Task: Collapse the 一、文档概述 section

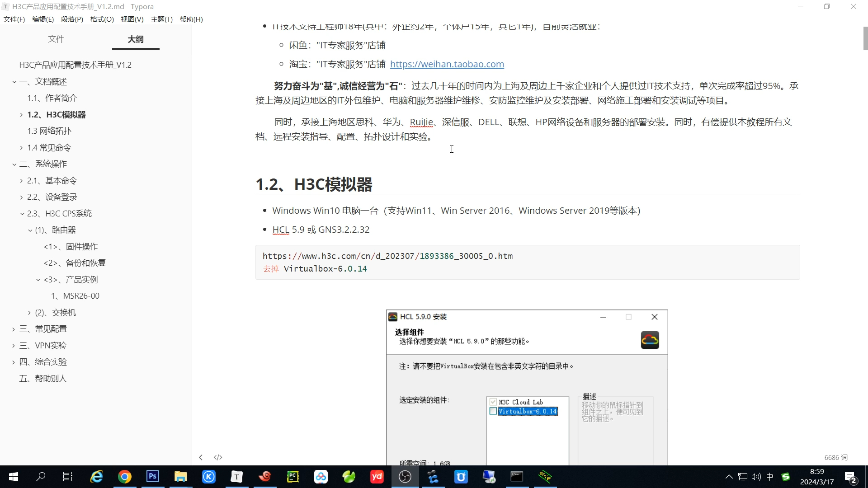Action: (x=14, y=81)
